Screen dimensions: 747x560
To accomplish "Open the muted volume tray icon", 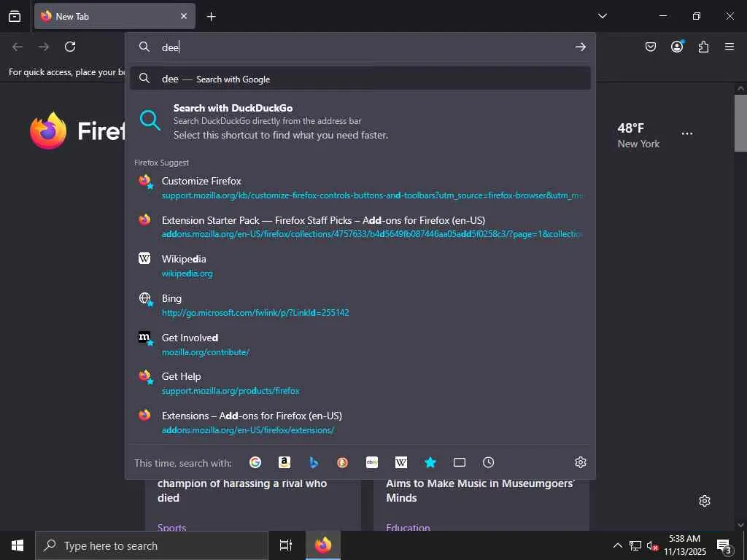I will coord(652,545).
